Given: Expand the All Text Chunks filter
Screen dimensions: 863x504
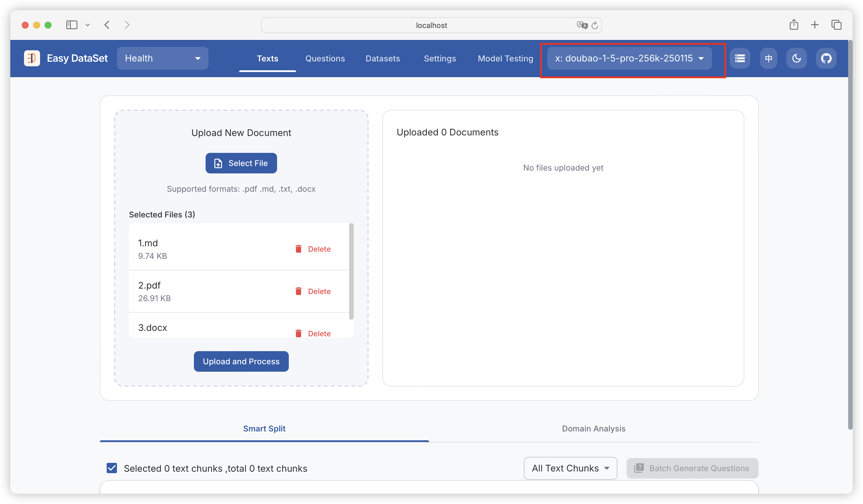Looking at the screenshot, I should click(570, 468).
